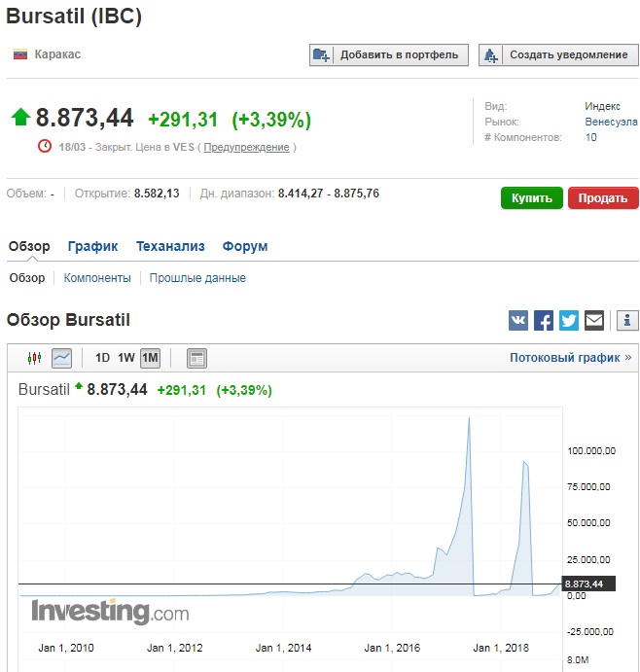Send by email envelope icon
Viewport: 640px width, 672px height.
pos(594,321)
